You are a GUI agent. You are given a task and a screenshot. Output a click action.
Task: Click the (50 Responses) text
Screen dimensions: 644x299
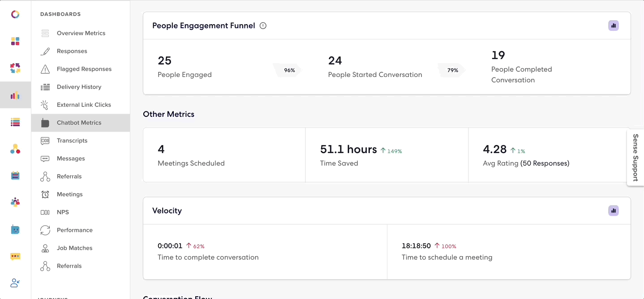pos(545,163)
